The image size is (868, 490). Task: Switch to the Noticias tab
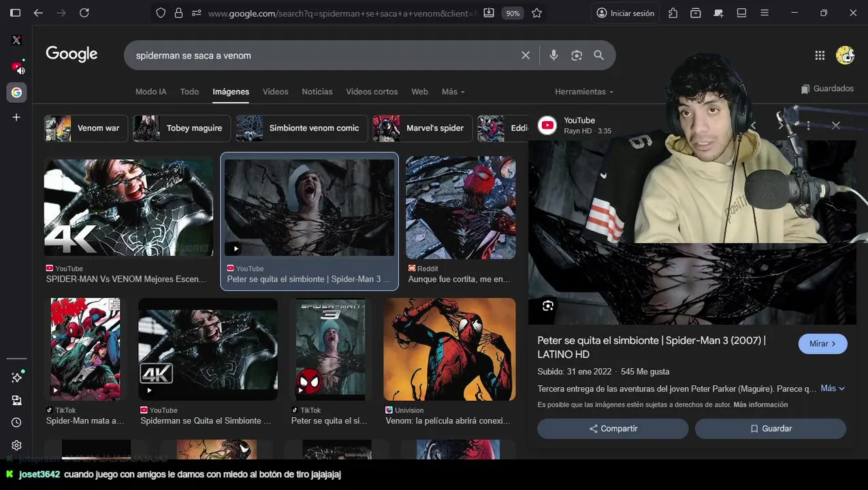[317, 91]
